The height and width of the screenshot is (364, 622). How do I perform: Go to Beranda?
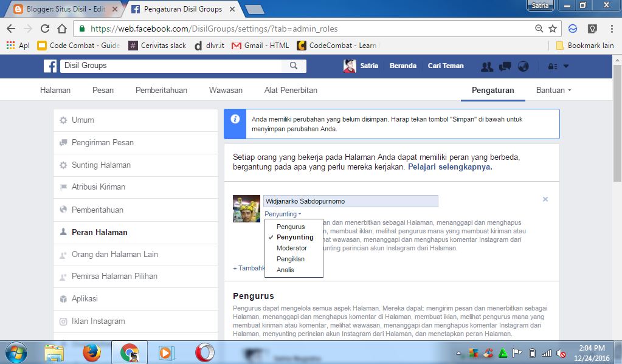point(403,66)
